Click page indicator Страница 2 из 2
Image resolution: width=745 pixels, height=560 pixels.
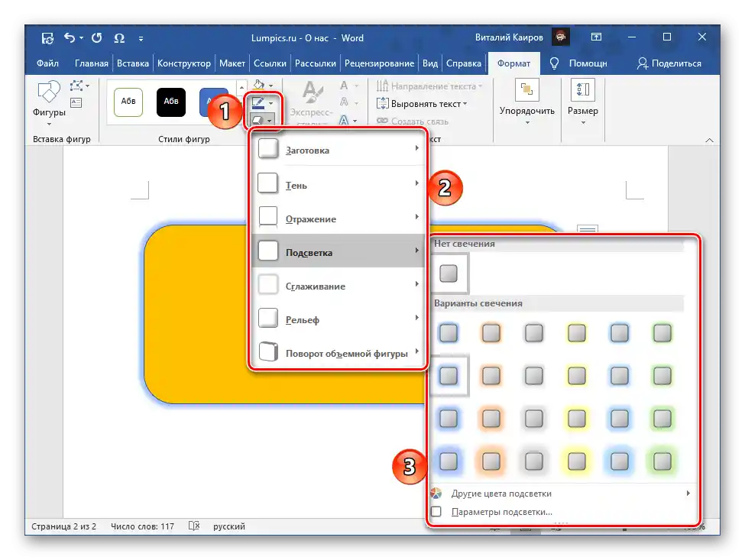63,526
